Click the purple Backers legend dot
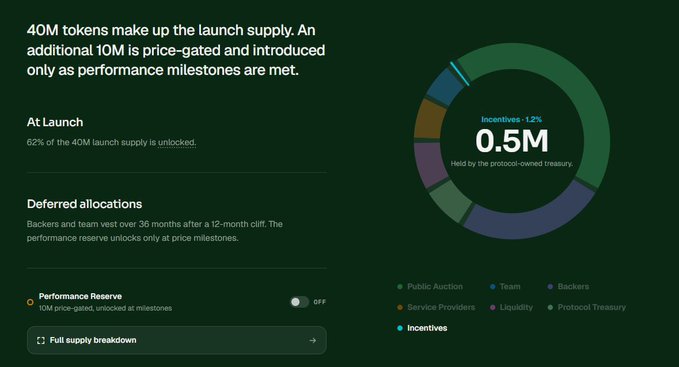Viewport: 679px width, 367px height. 550,287
